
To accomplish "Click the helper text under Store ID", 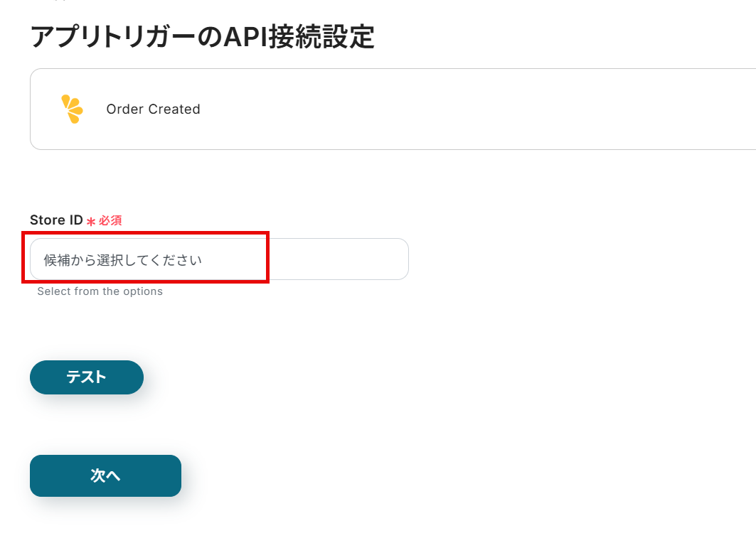I will [100, 291].
